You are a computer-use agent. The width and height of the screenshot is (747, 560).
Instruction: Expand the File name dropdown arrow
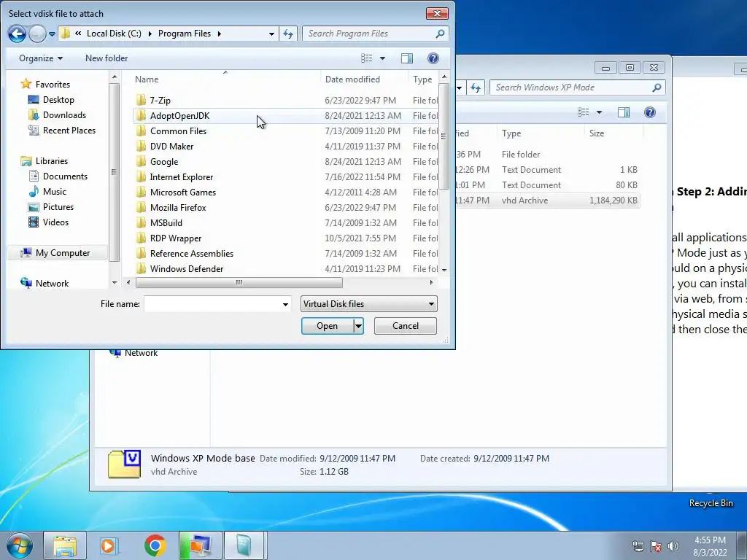click(285, 304)
